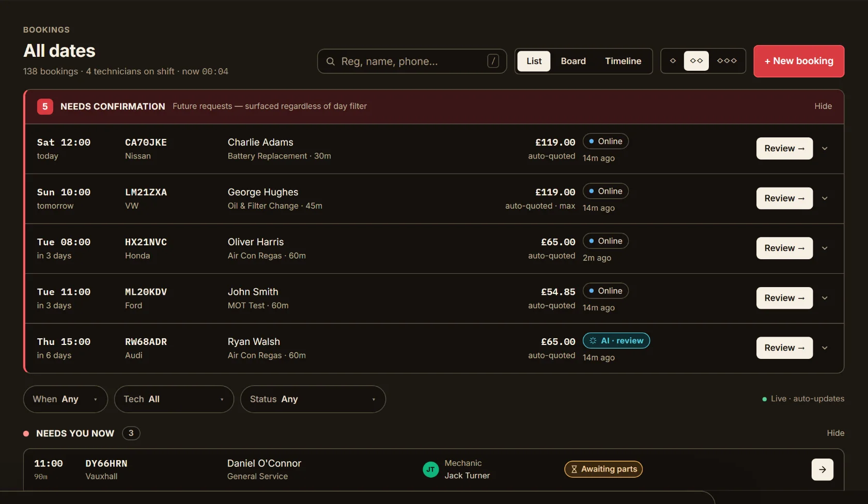Click registration CA70JKE

pos(146,143)
